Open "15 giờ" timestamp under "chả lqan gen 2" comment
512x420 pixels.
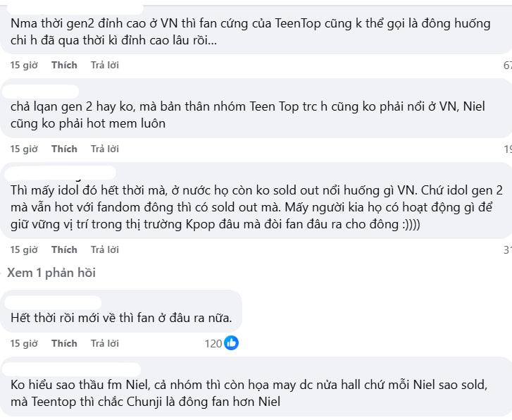click(x=24, y=149)
